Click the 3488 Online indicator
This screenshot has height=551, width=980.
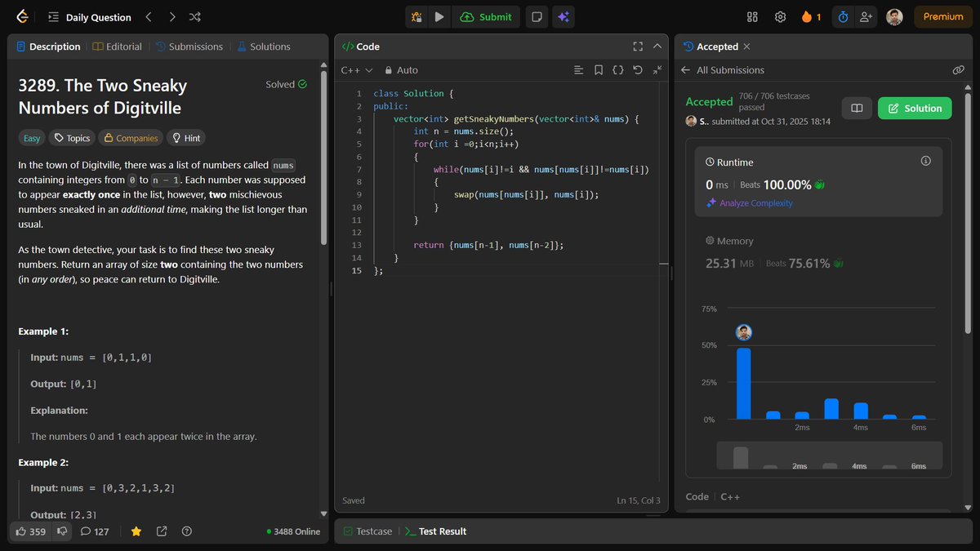coord(293,531)
